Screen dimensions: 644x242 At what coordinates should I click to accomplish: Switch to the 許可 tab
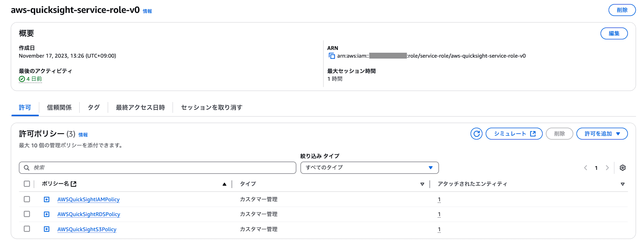point(25,108)
